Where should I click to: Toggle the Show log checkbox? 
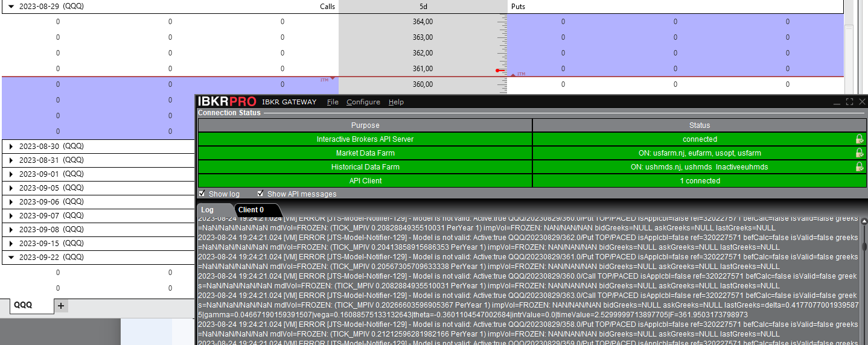click(x=202, y=194)
